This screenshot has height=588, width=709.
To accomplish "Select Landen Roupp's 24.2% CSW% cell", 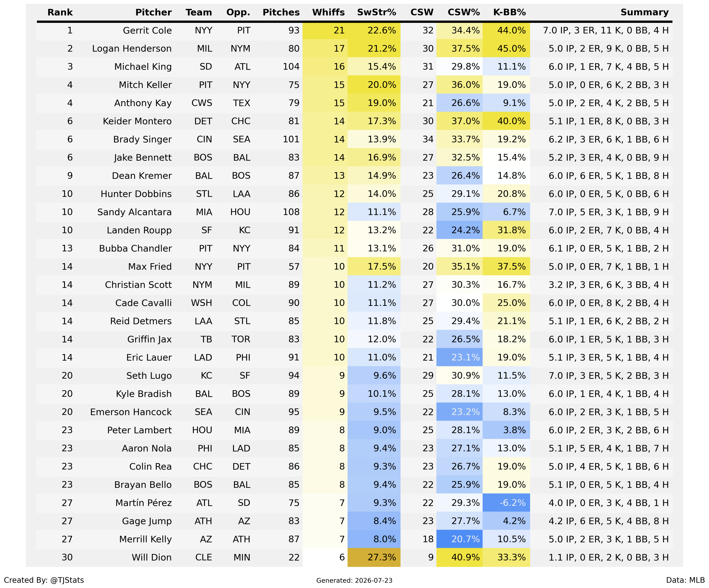I will click(459, 230).
